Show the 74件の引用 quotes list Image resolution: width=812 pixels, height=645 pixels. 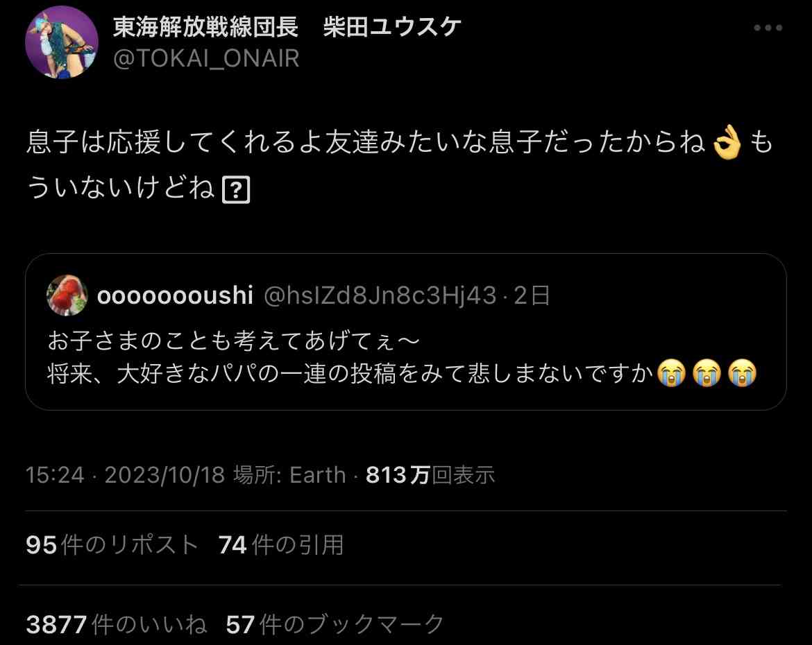coord(280,545)
